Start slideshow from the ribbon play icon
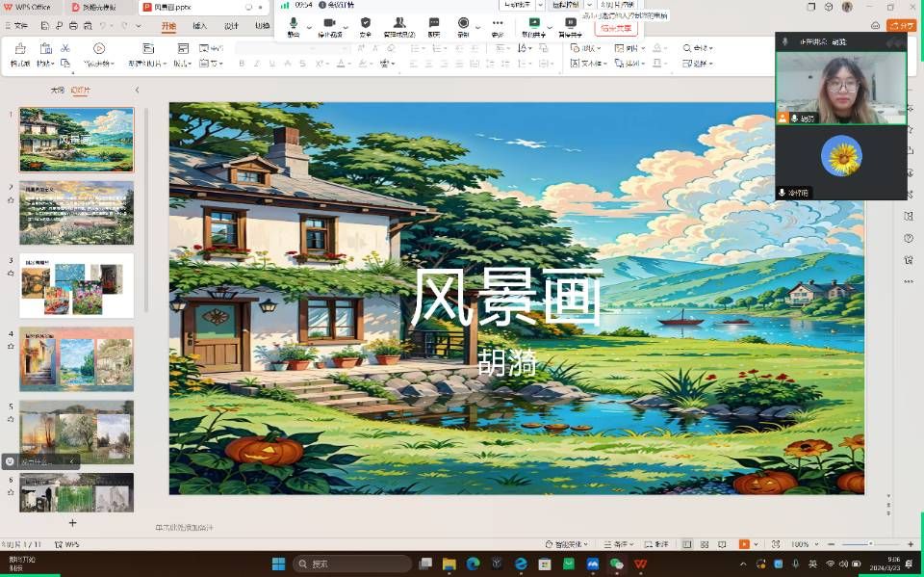The image size is (924, 577). click(x=99, y=48)
